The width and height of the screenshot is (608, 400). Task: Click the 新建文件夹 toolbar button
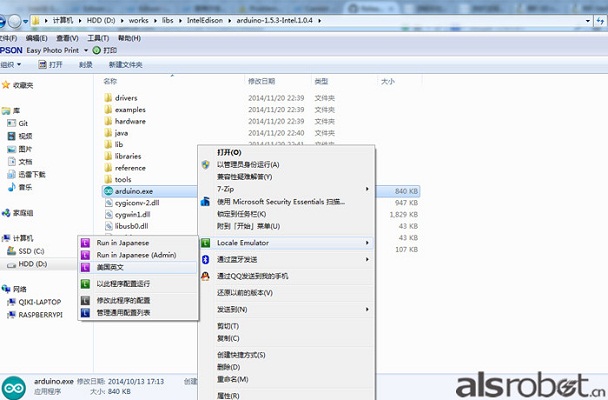141,64
